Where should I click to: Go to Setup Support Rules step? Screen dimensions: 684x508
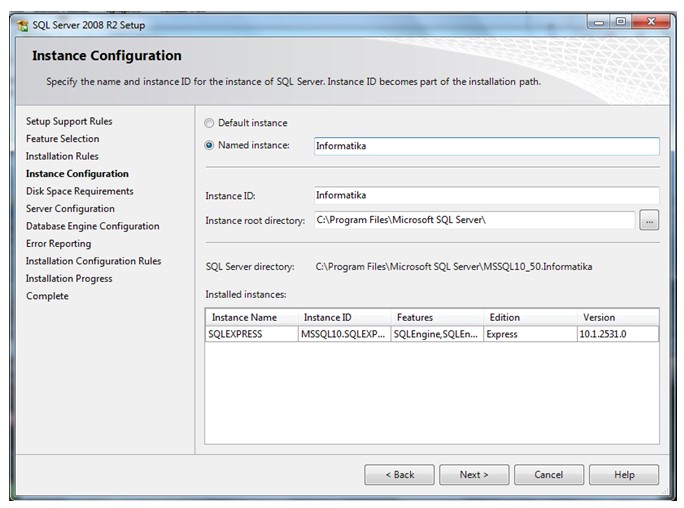(x=69, y=121)
